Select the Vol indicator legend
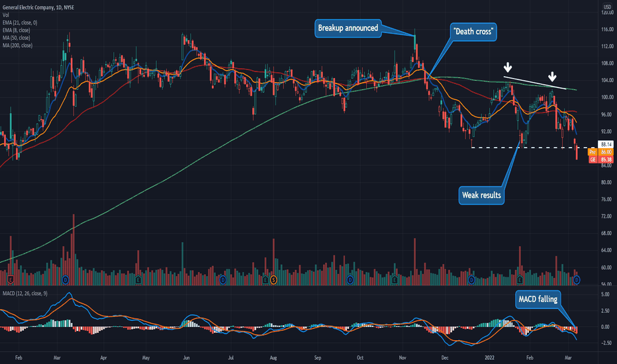Image resolution: width=617 pixels, height=364 pixels. coord(5,15)
